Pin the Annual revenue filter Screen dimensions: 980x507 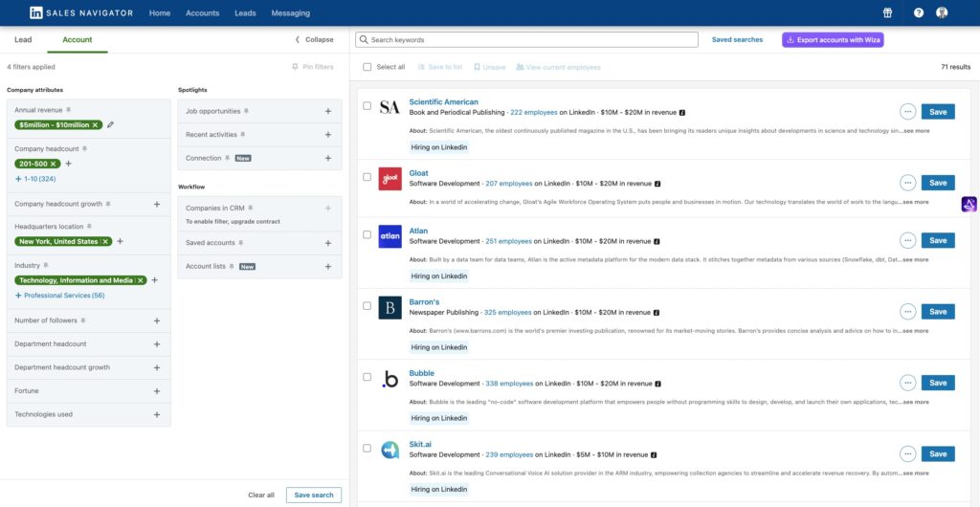click(x=69, y=110)
